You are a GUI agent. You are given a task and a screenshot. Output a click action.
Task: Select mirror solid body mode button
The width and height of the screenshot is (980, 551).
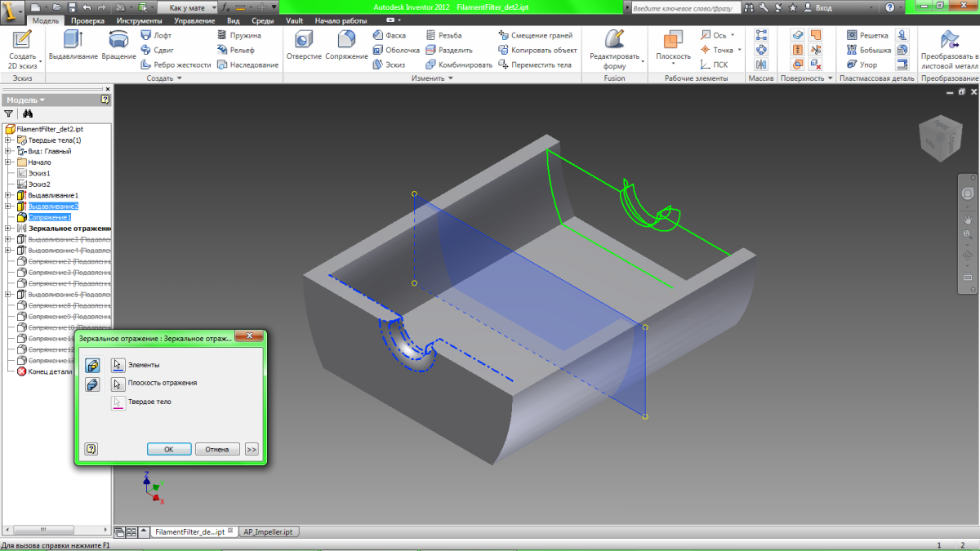point(92,384)
